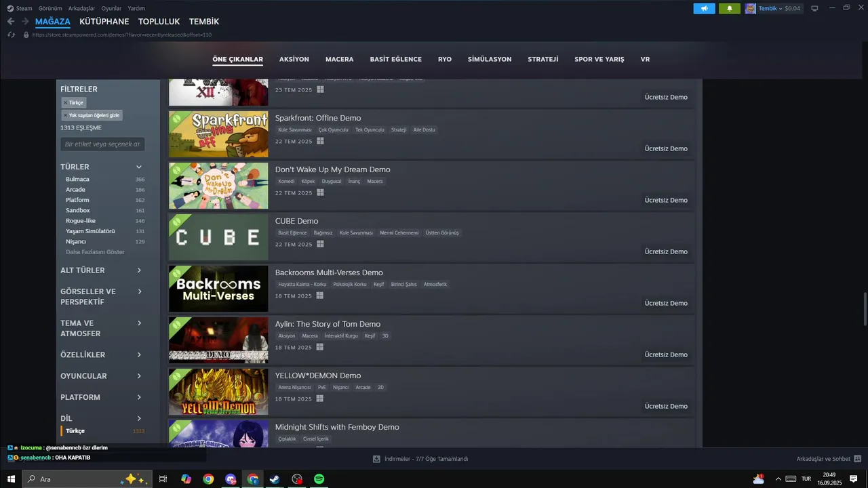The width and height of the screenshot is (868, 488).
Task: Go back with the left arrow
Action: pos(11,21)
